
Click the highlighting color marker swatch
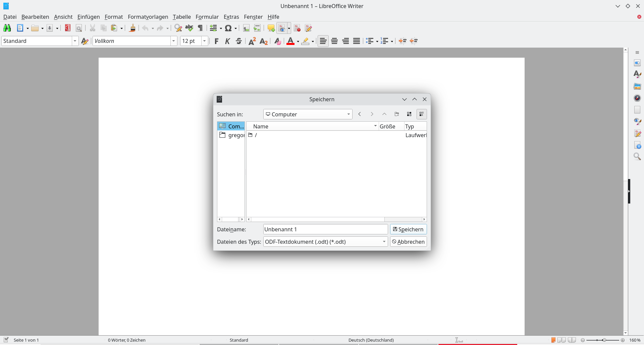coord(305,41)
